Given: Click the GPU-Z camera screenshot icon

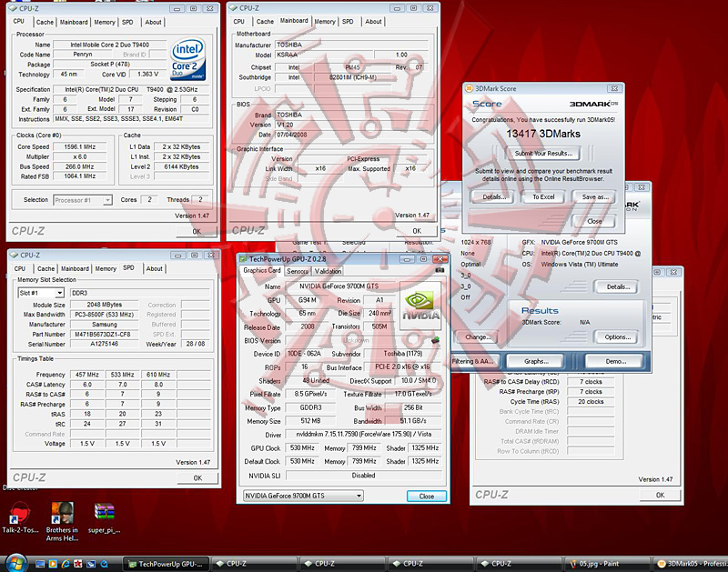Looking at the screenshot, I should 440,270.
